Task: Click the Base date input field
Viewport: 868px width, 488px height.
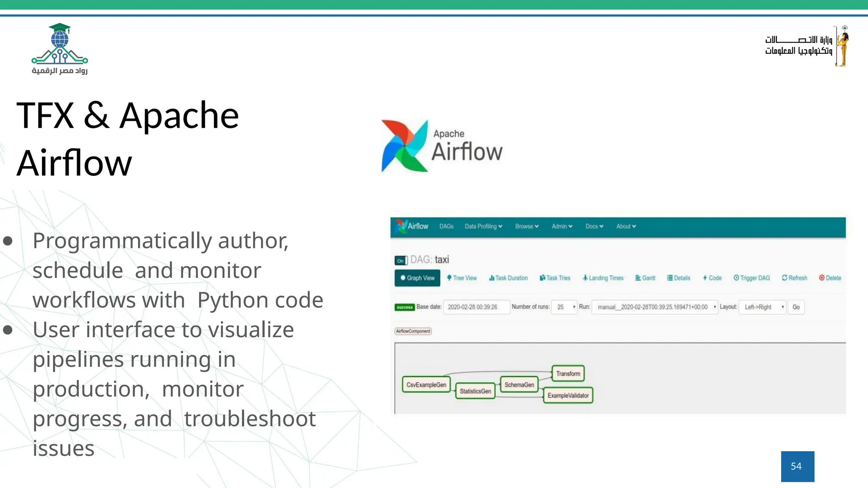Action: [476, 307]
